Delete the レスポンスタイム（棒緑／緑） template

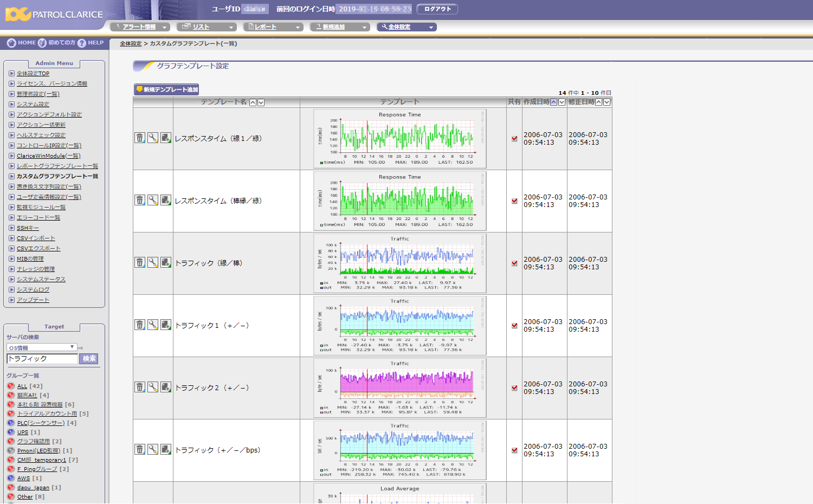(x=140, y=200)
